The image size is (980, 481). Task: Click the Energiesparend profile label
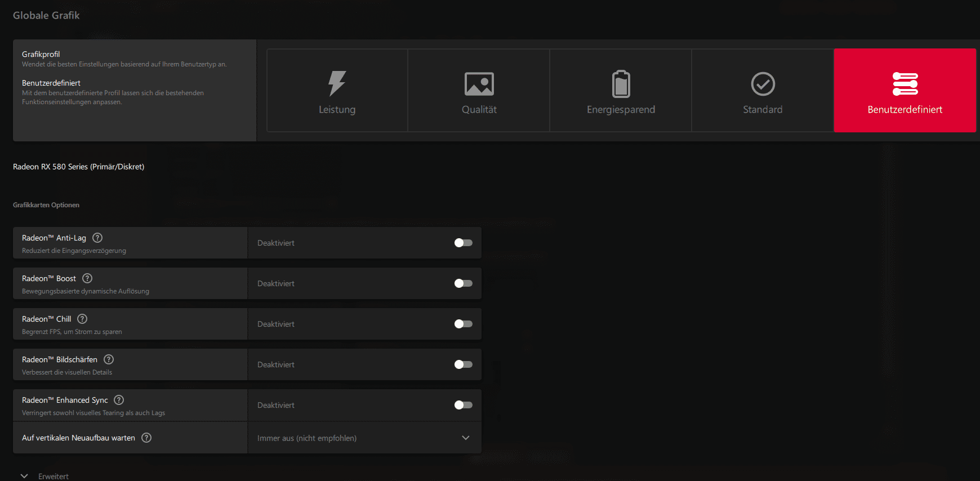pos(621,110)
